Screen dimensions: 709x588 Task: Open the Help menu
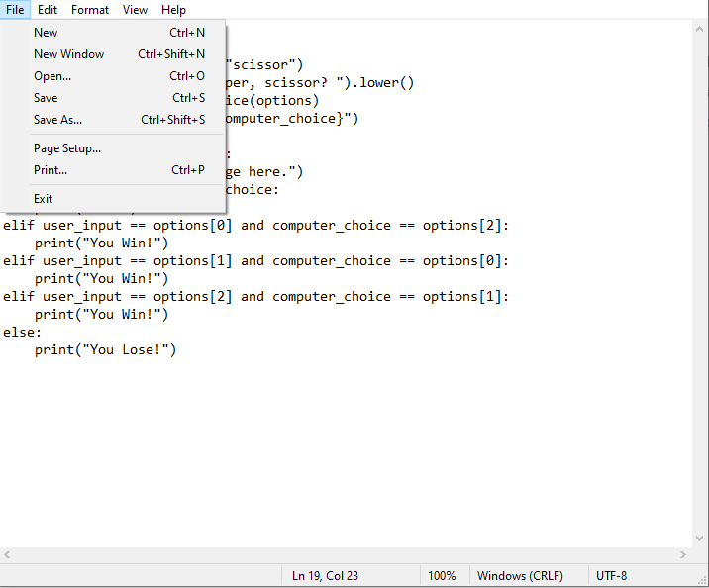pyautogui.click(x=173, y=10)
